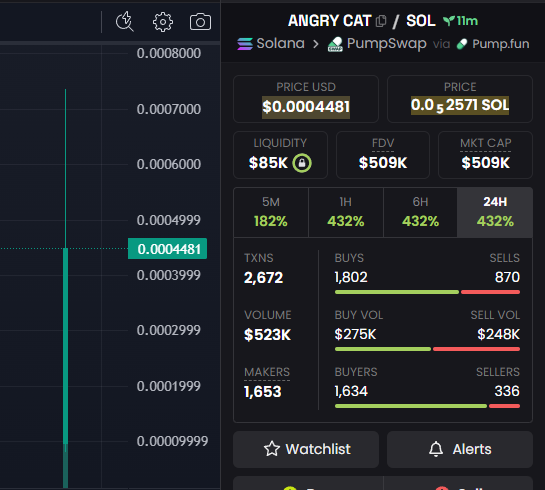Open the PumpSwap link

pyautogui.click(x=377, y=44)
